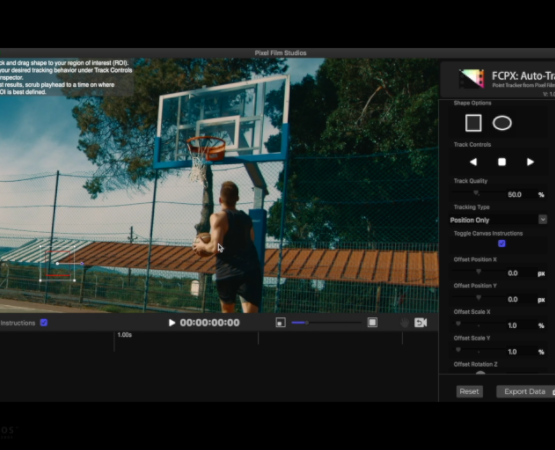555x450 pixels.
Task: Click the Export Data button
Action: click(525, 392)
